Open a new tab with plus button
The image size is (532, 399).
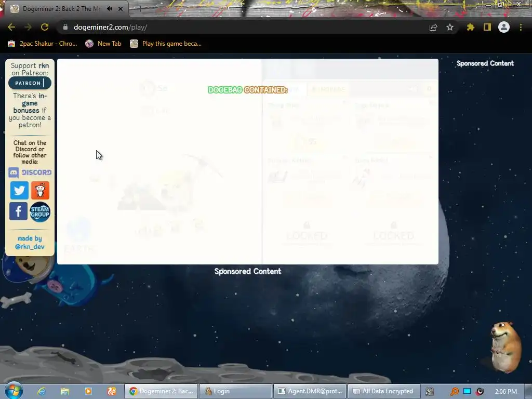click(139, 9)
